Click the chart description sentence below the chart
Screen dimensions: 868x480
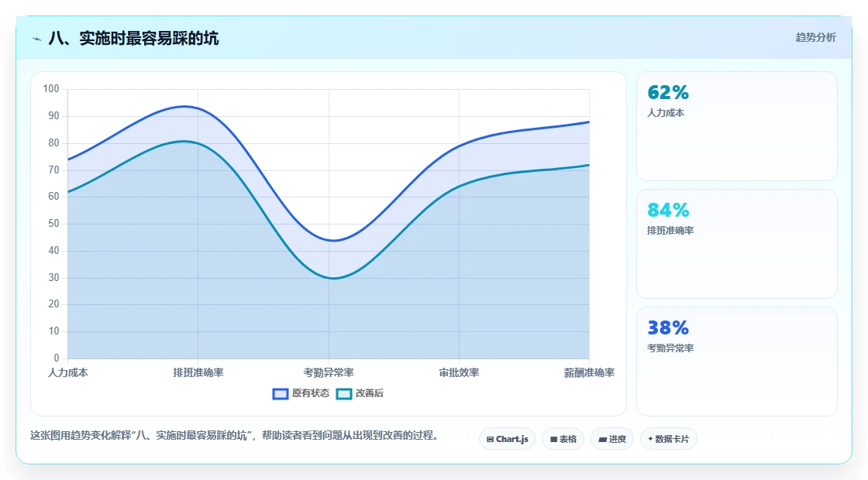(x=236, y=436)
